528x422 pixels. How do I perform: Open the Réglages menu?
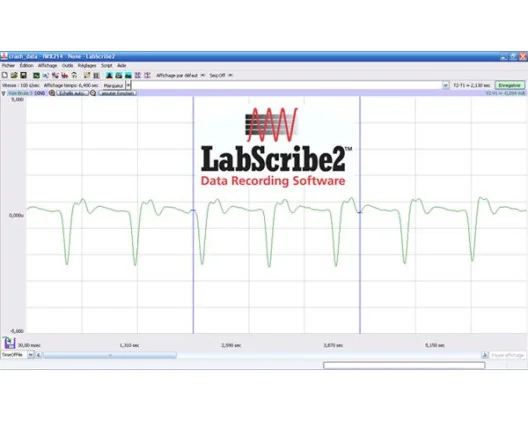point(87,66)
